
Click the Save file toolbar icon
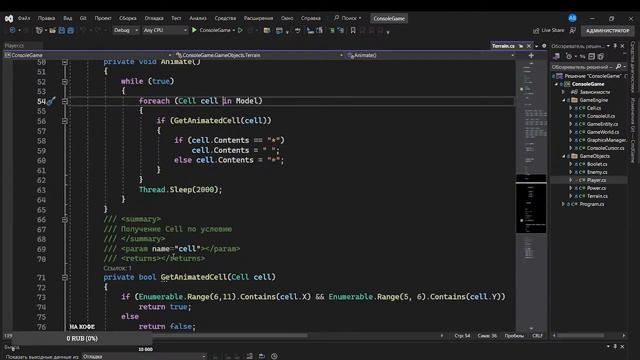(x=62, y=30)
